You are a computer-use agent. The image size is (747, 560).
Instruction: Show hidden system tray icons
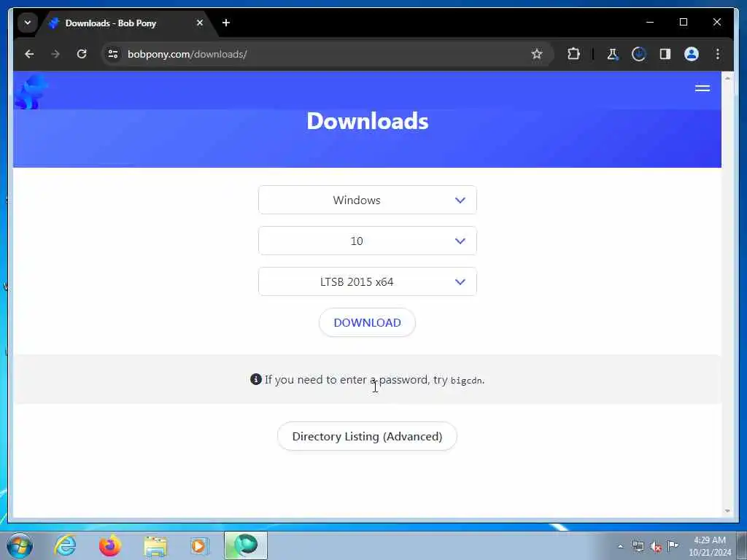point(620,547)
